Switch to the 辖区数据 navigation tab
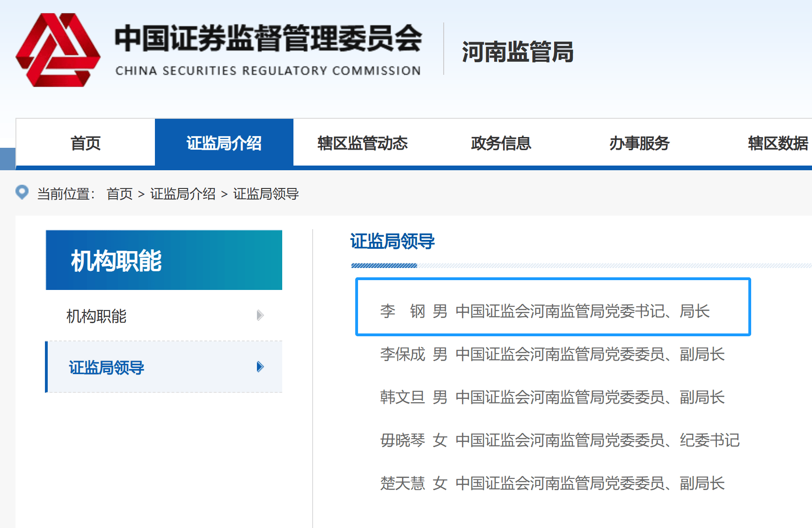The width and height of the screenshot is (812, 528). (777, 143)
